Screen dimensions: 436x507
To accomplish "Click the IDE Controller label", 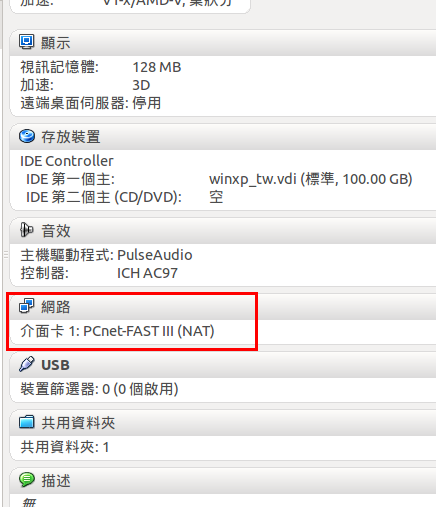I will coord(67,161).
